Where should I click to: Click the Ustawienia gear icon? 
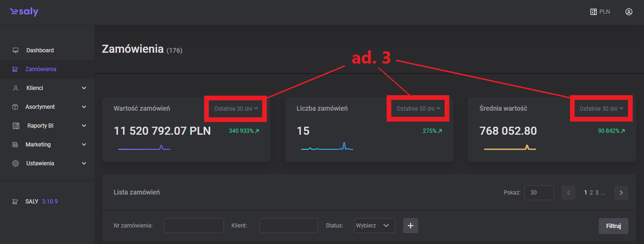point(16,163)
